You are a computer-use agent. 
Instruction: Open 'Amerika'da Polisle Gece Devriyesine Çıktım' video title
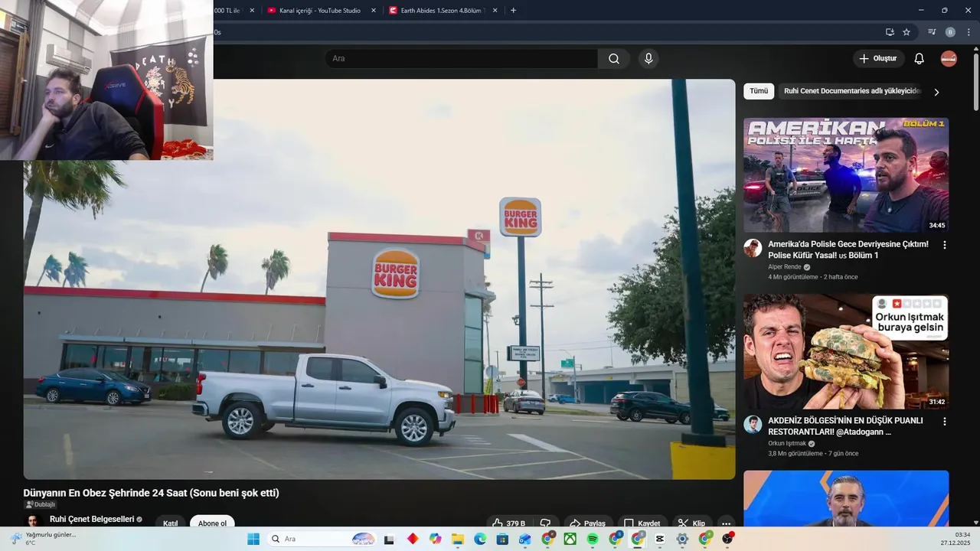point(848,249)
